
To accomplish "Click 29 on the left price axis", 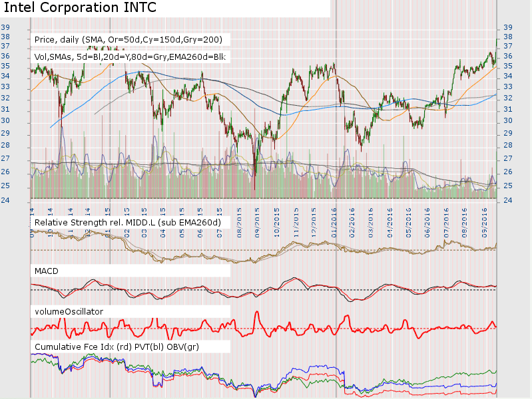I will tap(5, 133).
